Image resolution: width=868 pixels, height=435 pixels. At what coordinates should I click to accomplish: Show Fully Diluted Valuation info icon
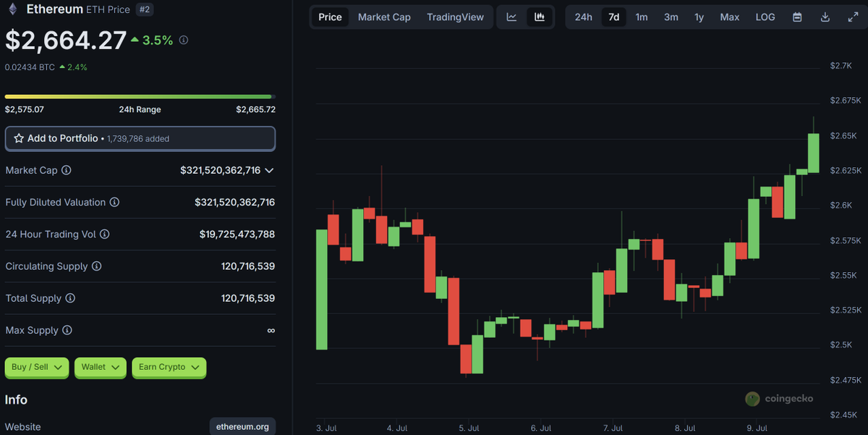tap(114, 202)
